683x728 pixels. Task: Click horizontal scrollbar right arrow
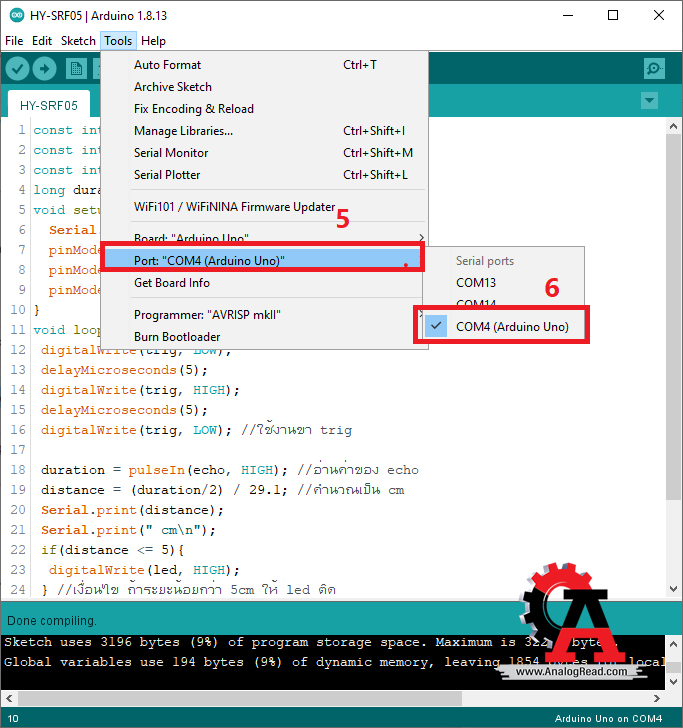tap(657, 698)
